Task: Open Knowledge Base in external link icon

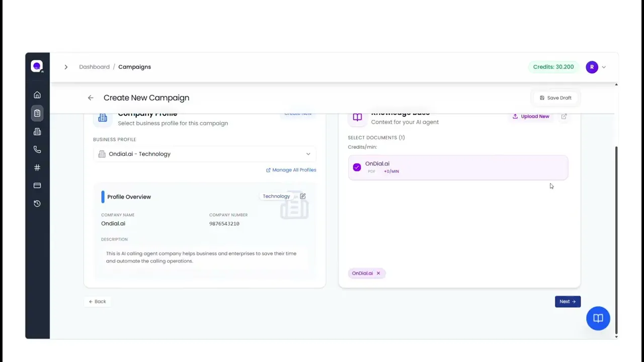Action: pyautogui.click(x=564, y=116)
